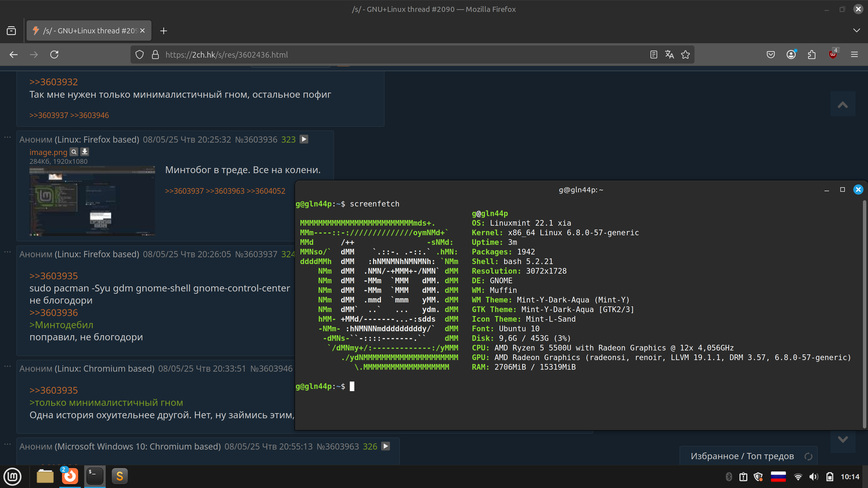
Task: Expand the arrow beside post №3603963
Action: click(385, 446)
